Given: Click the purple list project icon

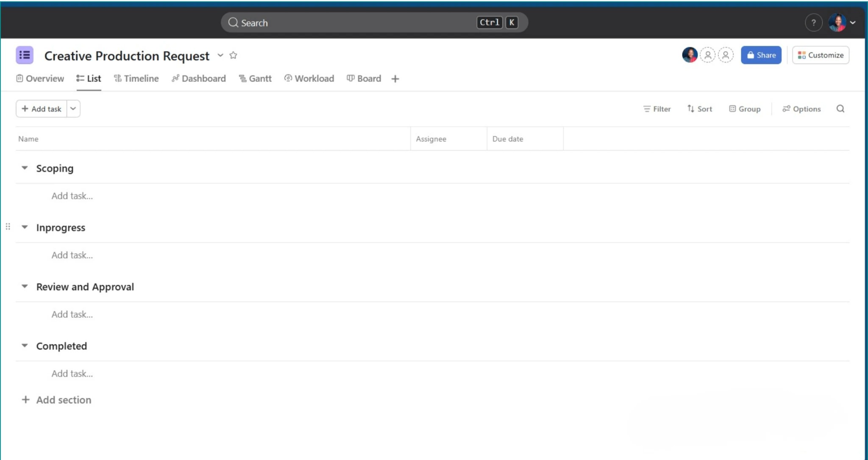Looking at the screenshot, I should pos(25,55).
